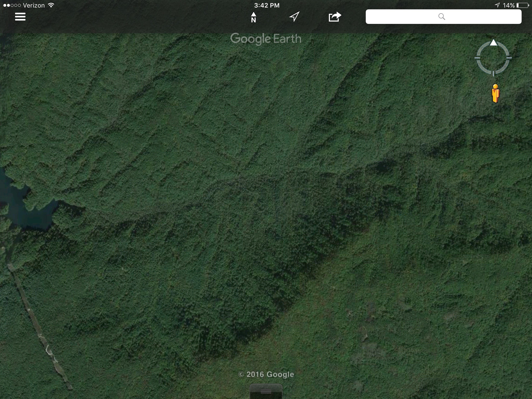Viewport: 532px width, 399px height.
Task: Fly to my current location arrow
Action: tap(294, 17)
